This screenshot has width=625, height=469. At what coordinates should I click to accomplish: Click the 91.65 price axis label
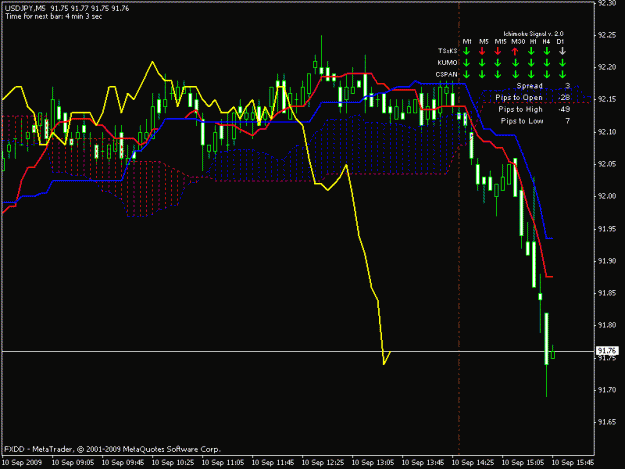[x=607, y=422]
